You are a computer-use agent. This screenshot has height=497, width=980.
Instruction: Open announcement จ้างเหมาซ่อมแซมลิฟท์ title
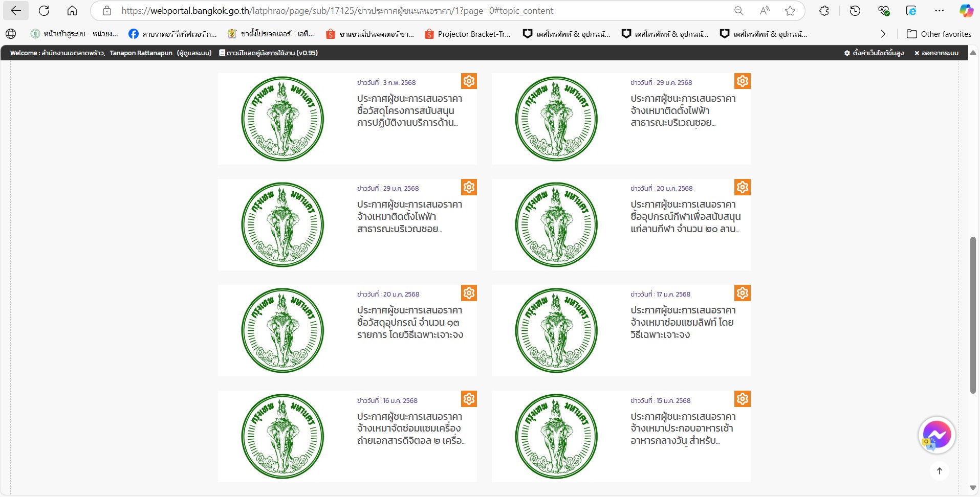point(683,322)
